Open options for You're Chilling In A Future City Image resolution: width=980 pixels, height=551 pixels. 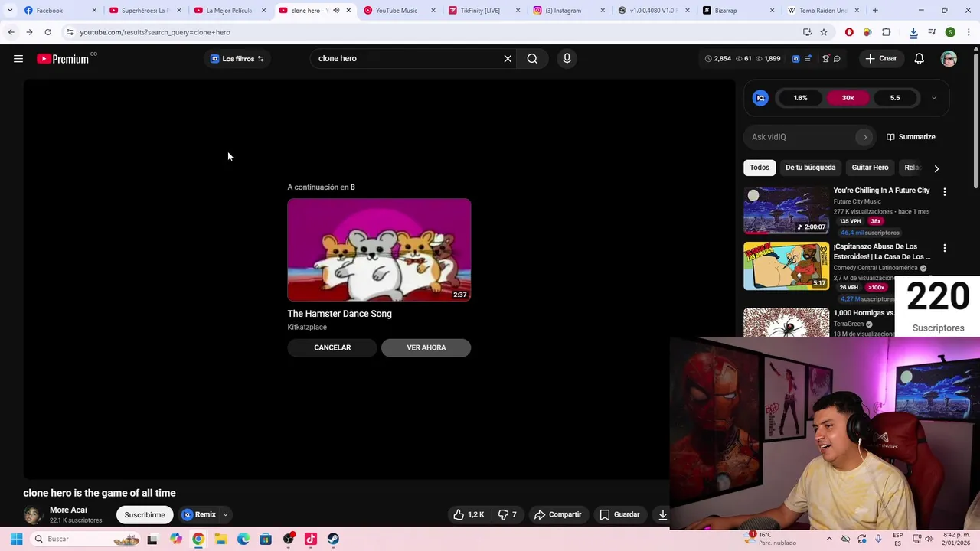pyautogui.click(x=944, y=192)
